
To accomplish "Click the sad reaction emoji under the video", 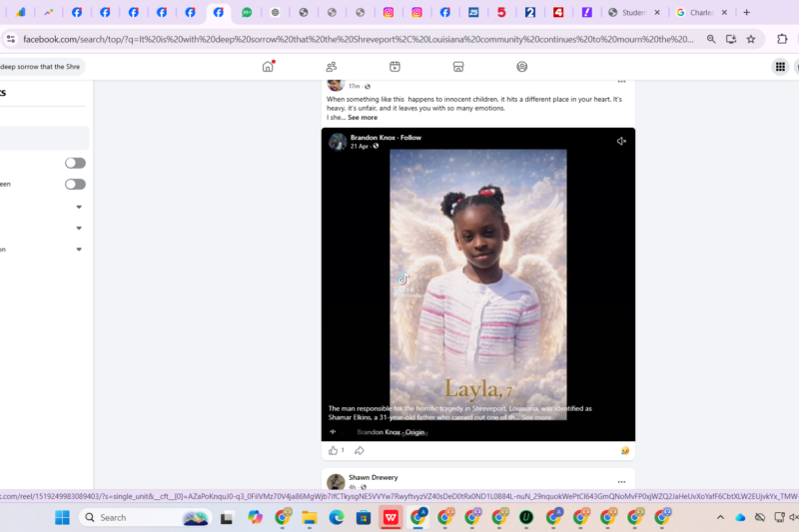I will tap(625, 450).
